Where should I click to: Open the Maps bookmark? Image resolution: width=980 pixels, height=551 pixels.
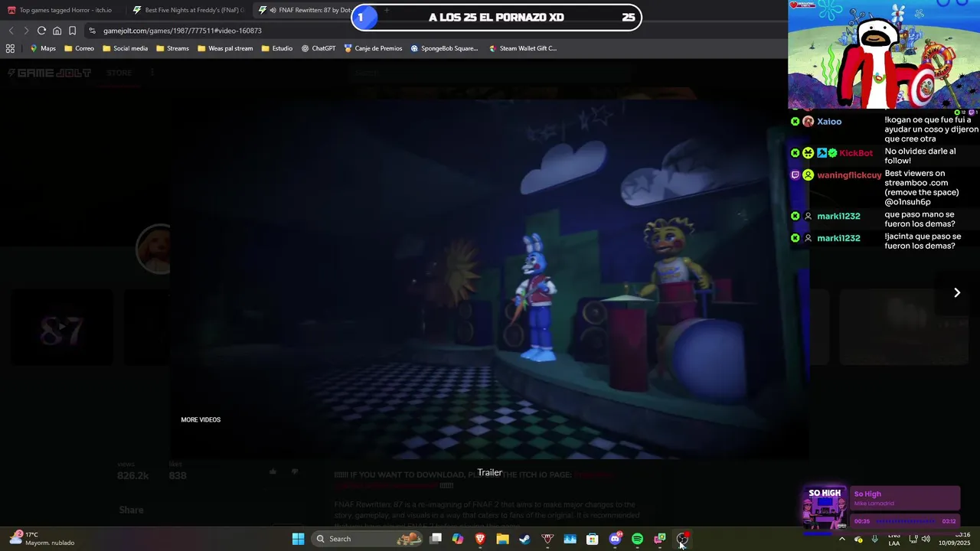click(42, 48)
